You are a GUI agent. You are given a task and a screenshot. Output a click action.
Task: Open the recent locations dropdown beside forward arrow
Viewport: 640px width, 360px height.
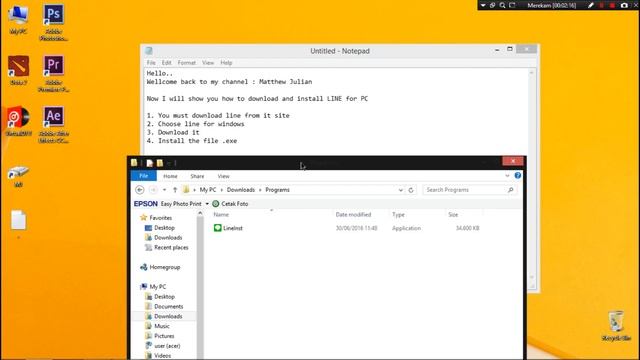[x=164, y=190]
